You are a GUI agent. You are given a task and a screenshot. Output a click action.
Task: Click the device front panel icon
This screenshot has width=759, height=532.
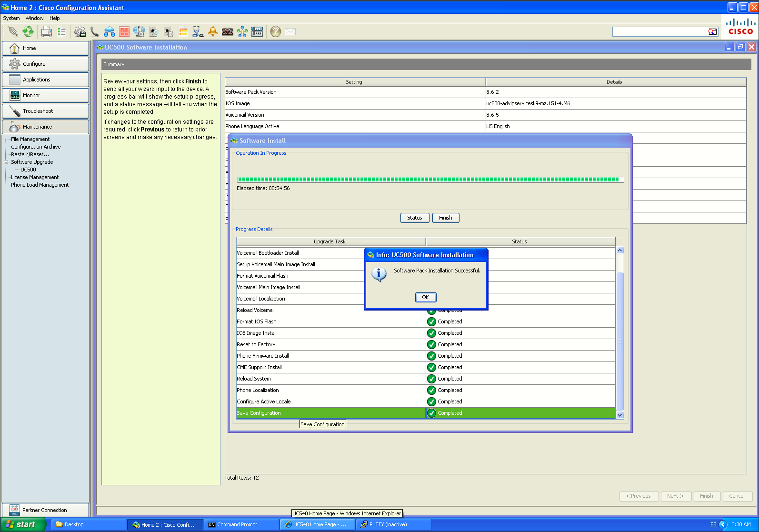coord(257,31)
